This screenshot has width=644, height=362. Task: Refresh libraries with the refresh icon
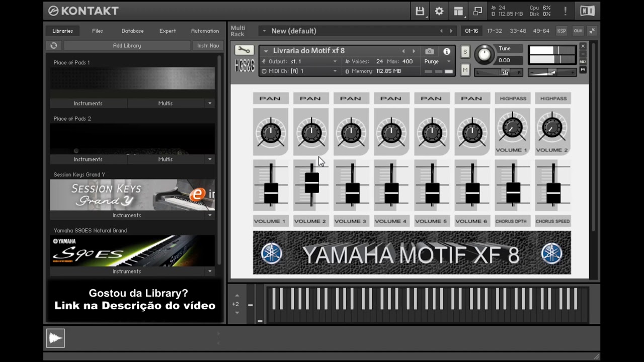(54, 45)
